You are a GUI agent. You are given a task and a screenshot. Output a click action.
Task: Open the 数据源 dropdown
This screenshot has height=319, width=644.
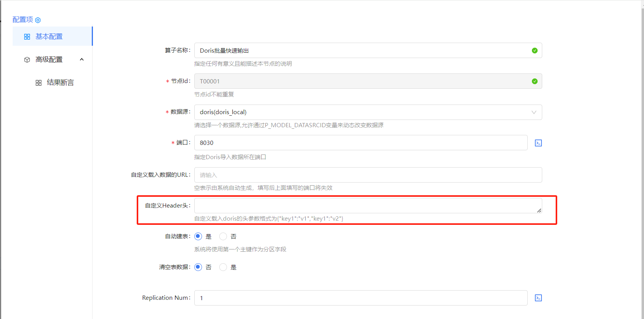pyautogui.click(x=368, y=112)
